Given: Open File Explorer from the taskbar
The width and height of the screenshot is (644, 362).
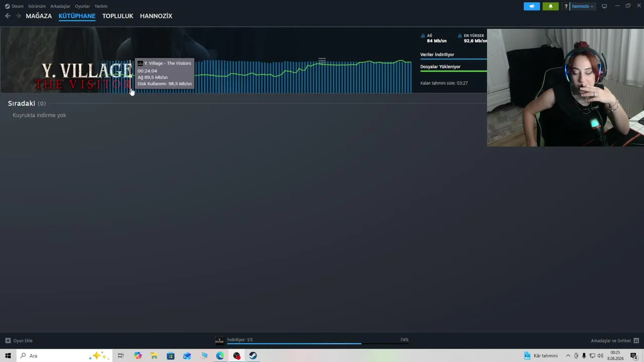Looking at the screenshot, I should pyautogui.click(x=154, y=356).
